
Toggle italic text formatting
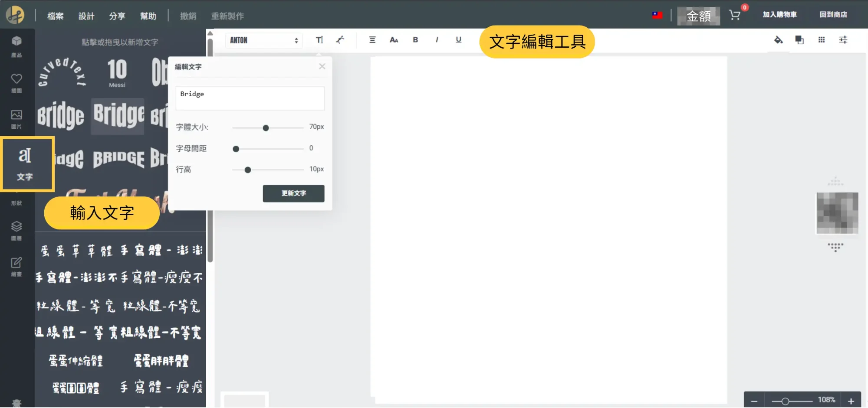point(437,40)
